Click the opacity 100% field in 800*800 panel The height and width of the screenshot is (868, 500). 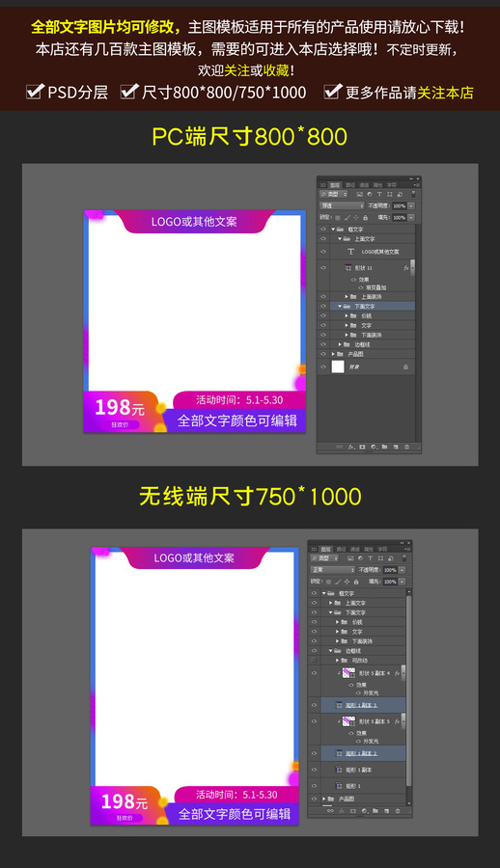point(399,206)
